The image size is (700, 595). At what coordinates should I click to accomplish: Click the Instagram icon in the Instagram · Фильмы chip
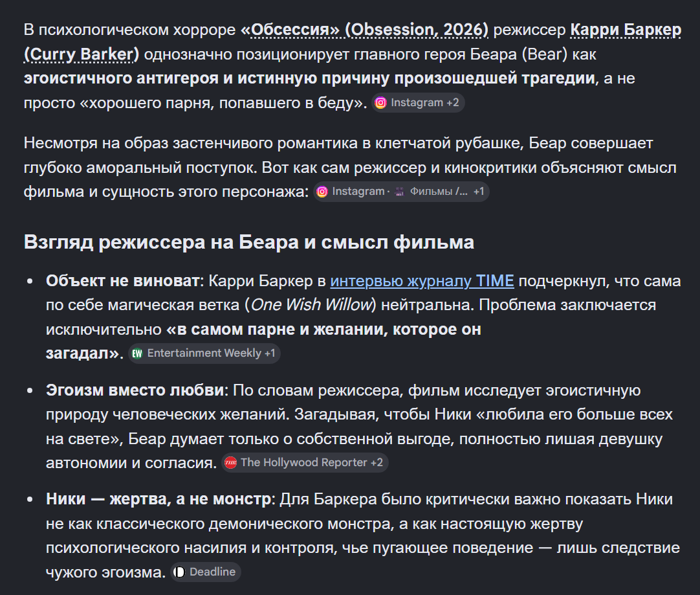pos(322,192)
